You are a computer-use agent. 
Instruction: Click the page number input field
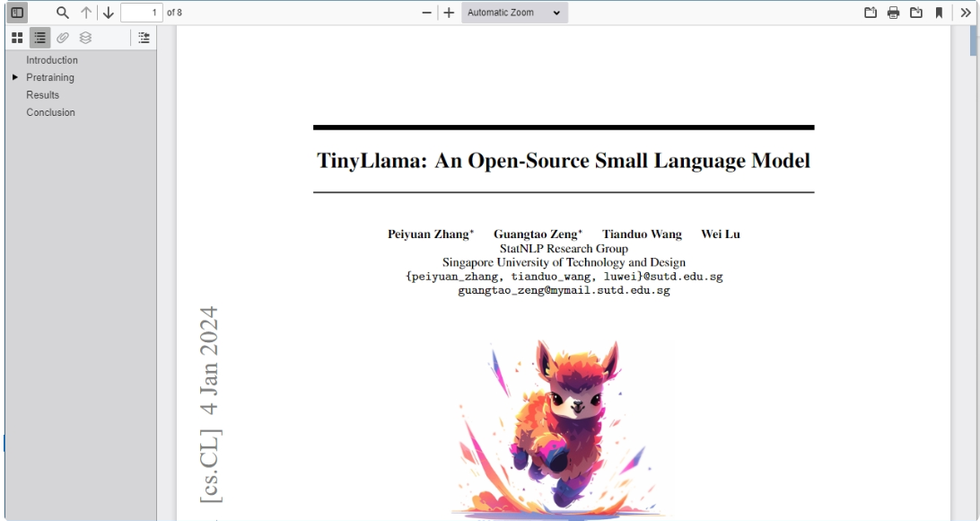click(141, 13)
